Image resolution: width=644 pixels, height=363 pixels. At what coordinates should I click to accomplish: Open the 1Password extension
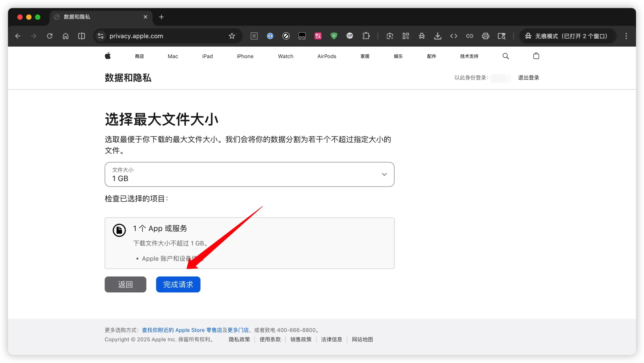pyautogui.click(x=270, y=36)
